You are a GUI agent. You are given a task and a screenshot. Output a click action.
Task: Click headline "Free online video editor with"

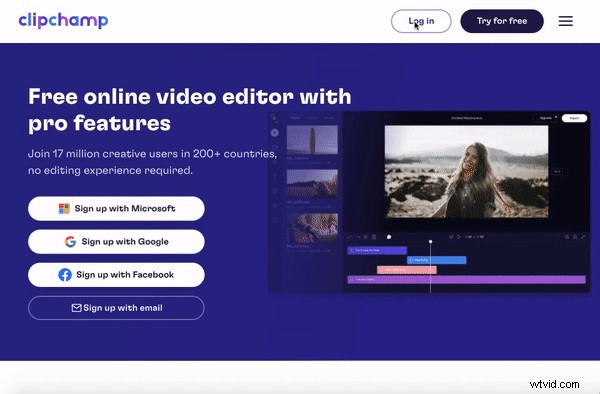tap(190, 96)
